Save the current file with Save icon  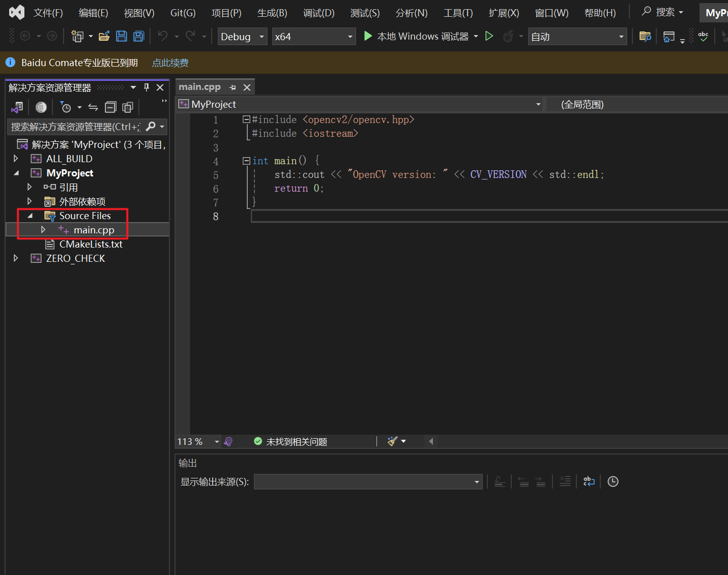click(122, 36)
